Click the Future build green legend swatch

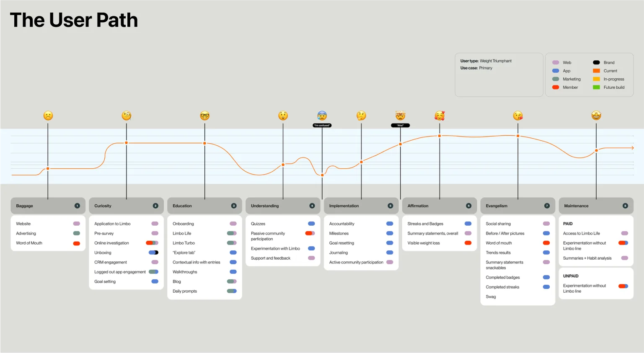click(596, 87)
